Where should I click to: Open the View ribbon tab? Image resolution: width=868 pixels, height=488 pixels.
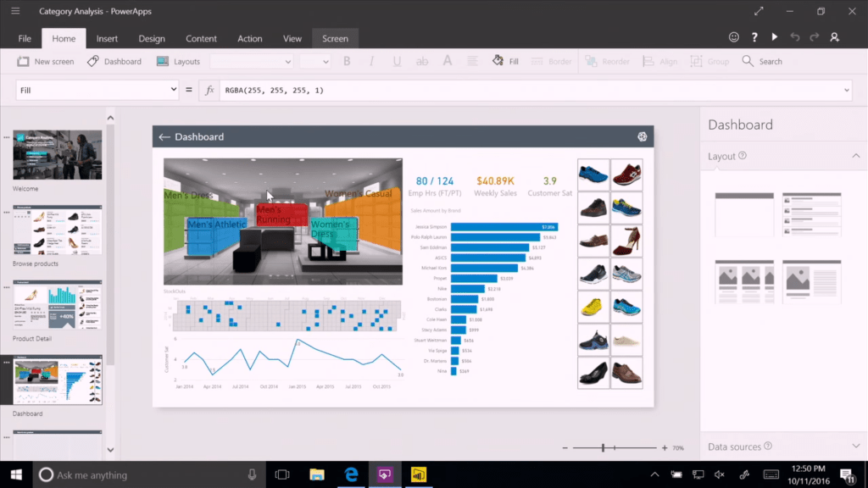point(292,37)
